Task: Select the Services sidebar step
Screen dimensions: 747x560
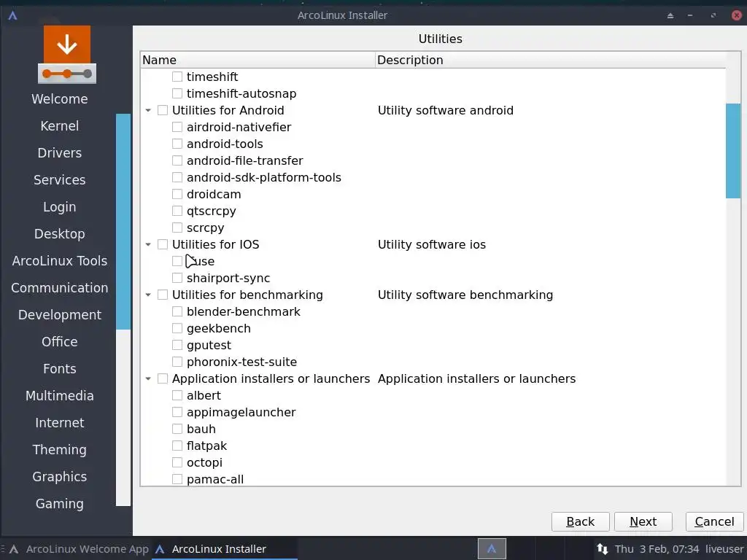Action: [60, 180]
